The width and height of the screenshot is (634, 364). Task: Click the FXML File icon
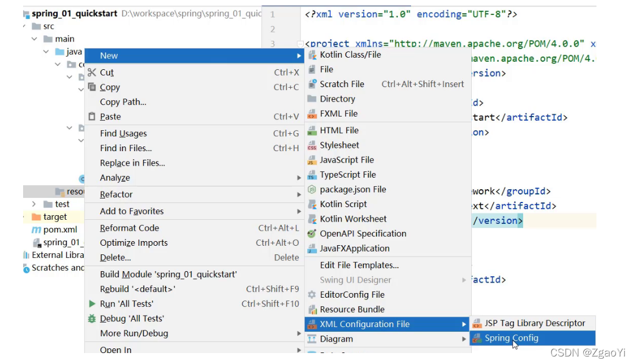coord(312,114)
